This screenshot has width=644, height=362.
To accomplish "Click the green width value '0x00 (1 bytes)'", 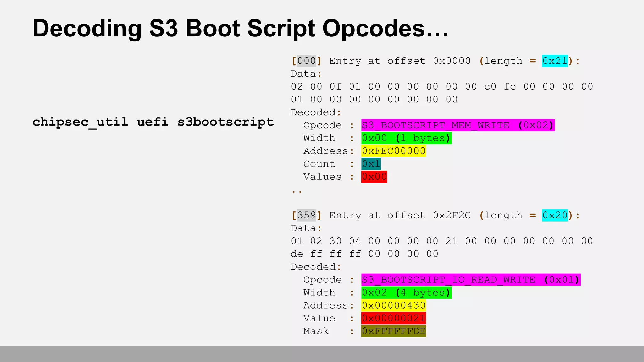I will [407, 138].
